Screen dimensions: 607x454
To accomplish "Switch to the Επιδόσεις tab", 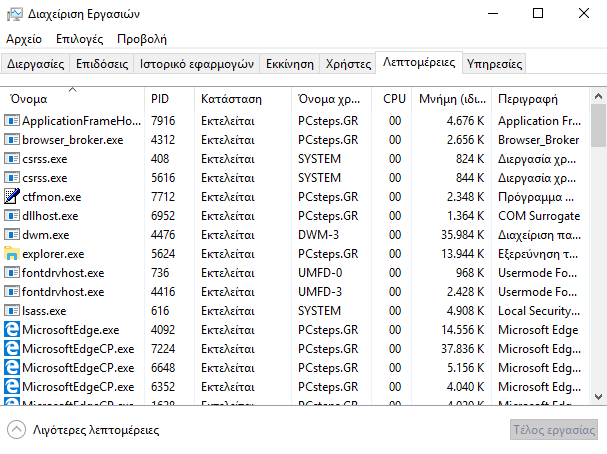I will coord(102,64).
